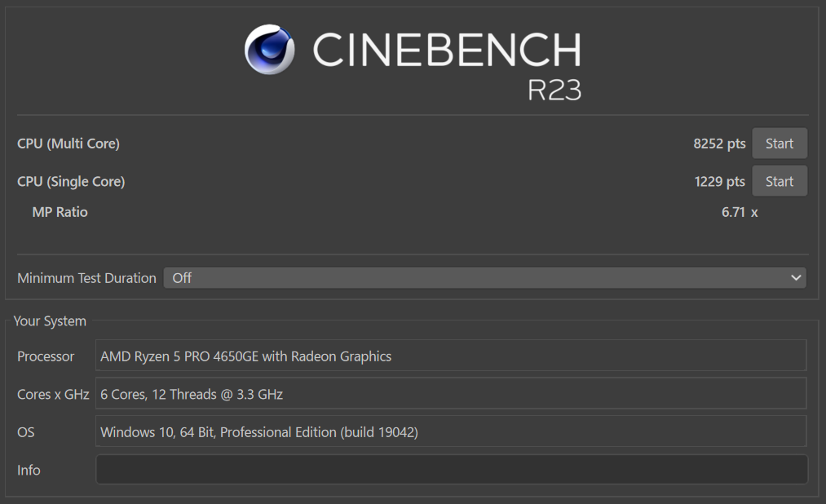Select the MP Ratio row label

[x=60, y=212]
